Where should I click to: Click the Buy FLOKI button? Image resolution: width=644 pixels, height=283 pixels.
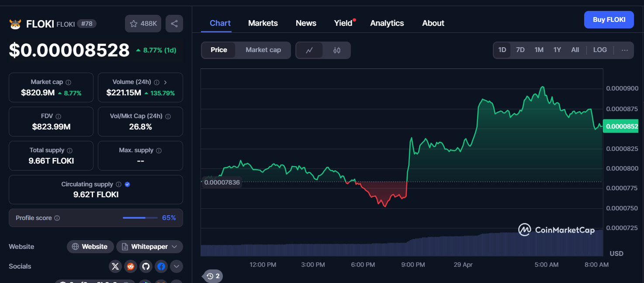(x=609, y=20)
